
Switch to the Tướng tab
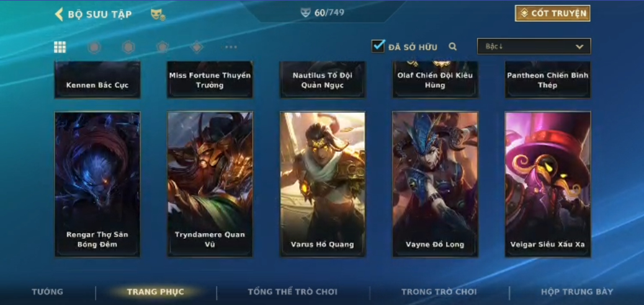pyautogui.click(x=48, y=292)
